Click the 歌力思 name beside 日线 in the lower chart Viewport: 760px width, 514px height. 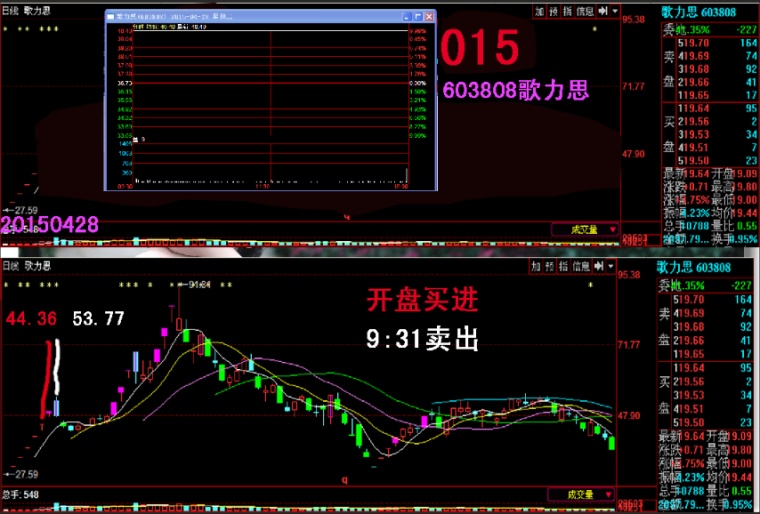point(37,266)
